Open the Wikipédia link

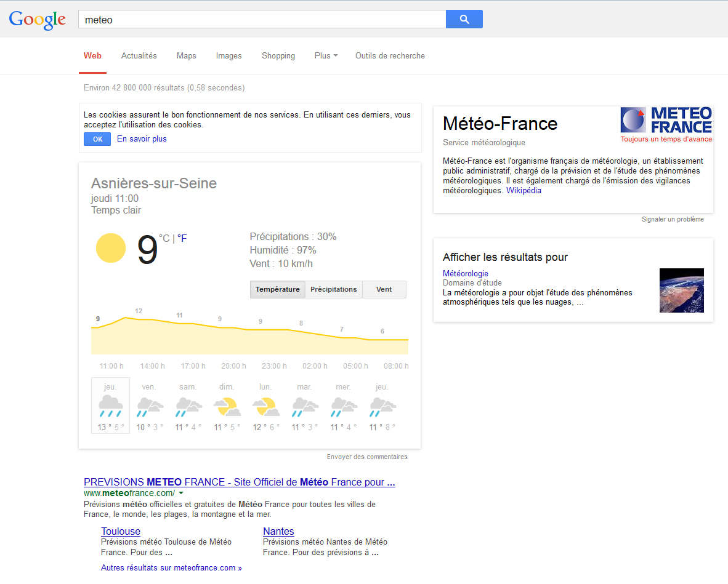coord(524,191)
